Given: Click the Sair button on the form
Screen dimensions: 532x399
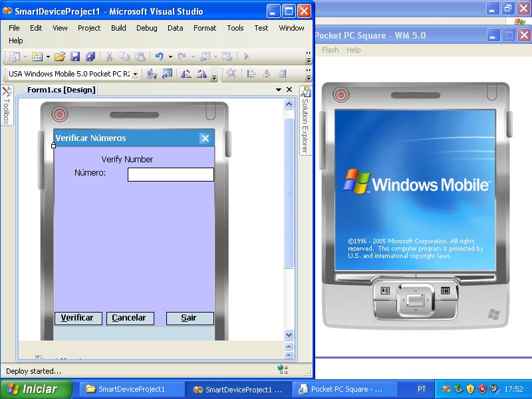Looking at the screenshot, I should point(190,319).
